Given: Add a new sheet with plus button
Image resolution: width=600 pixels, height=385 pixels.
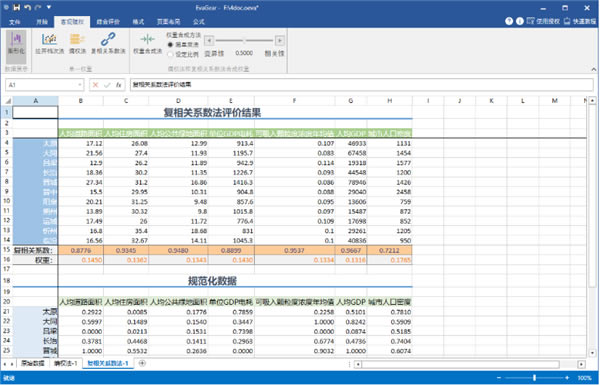Looking at the screenshot, I should pyautogui.click(x=142, y=363).
